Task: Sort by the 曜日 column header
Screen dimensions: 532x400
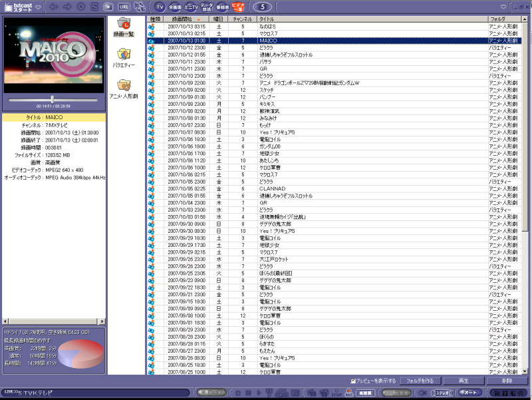Action: (219, 19)
